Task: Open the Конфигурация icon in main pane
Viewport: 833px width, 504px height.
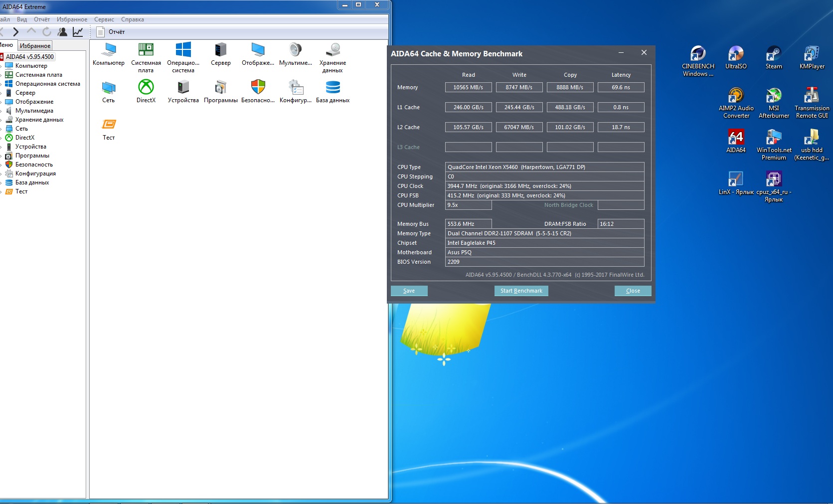Action: point(296,91)
